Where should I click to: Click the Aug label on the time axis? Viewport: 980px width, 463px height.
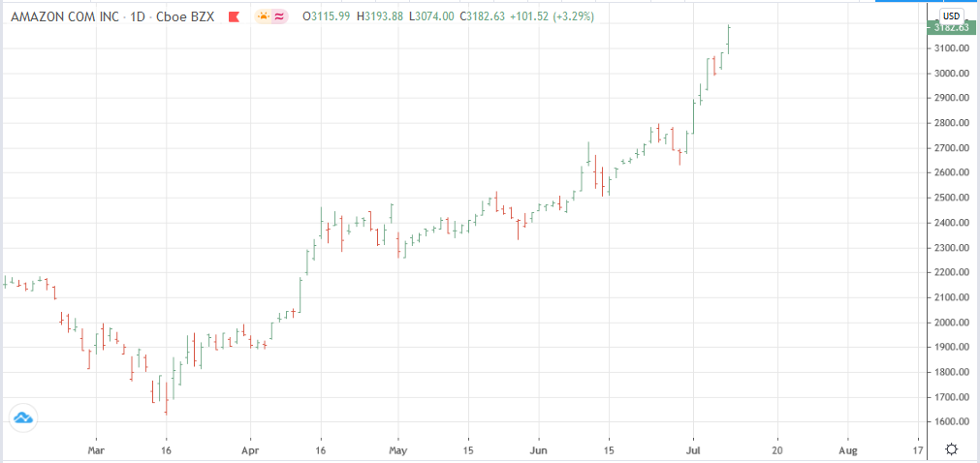[x=848, y=450]
